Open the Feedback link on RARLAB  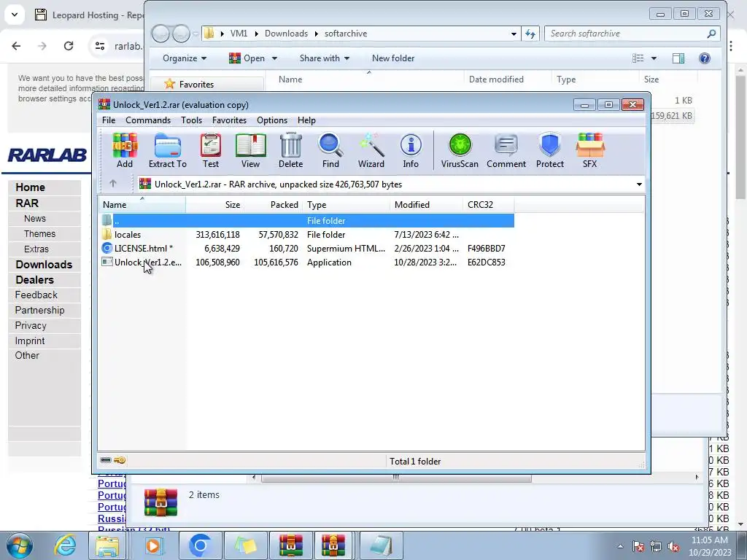(x=36, y=295)
